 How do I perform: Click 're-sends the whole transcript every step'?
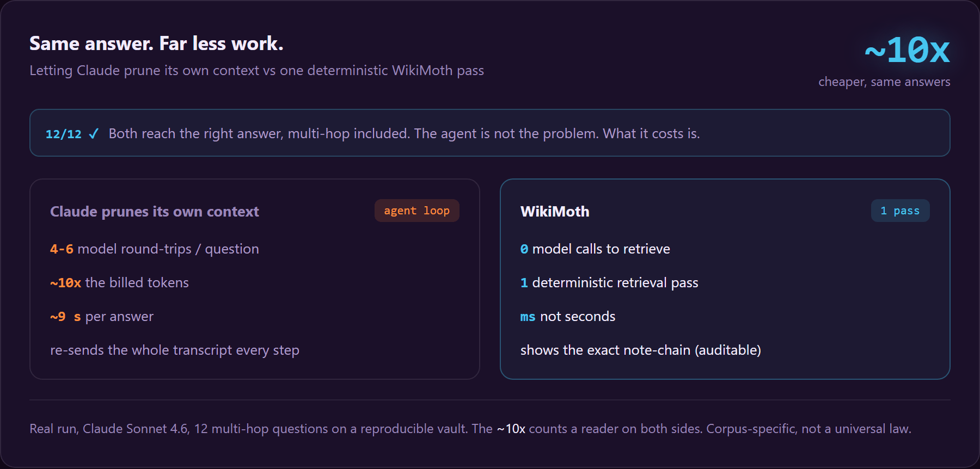click(175, 350)
